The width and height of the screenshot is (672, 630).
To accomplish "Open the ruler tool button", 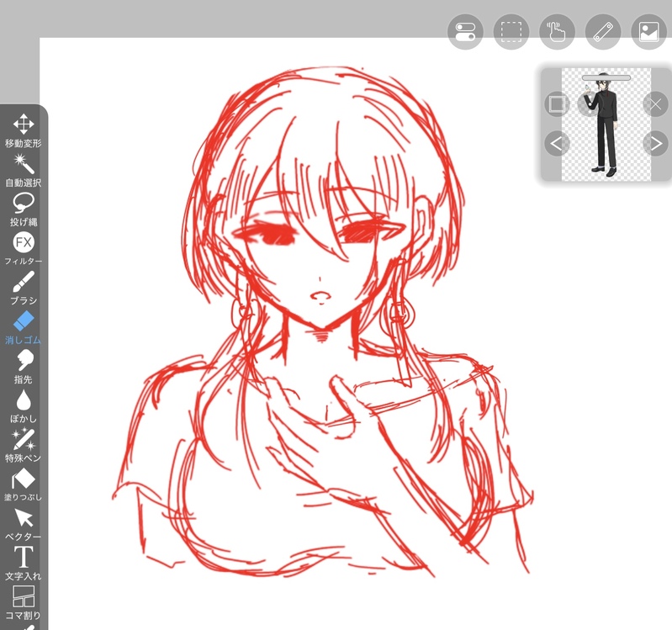I will pos(603,32).
